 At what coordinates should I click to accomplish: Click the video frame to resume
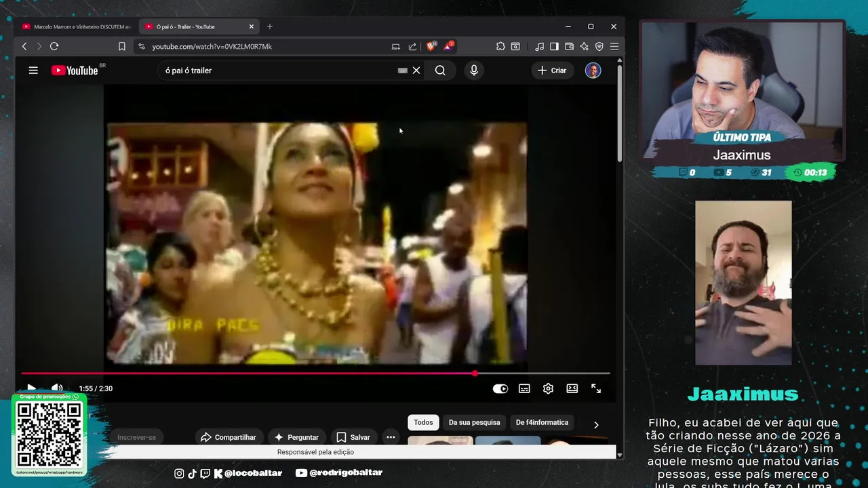(x=316, y=243)
